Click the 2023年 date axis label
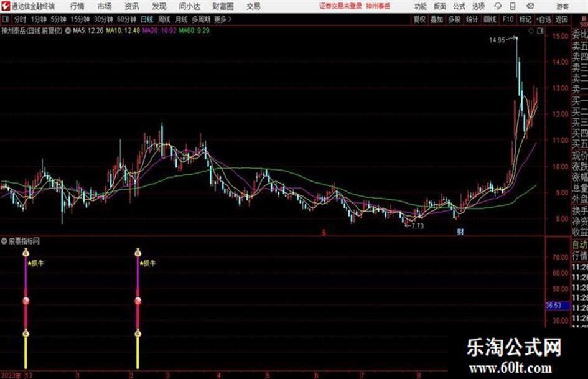The height and width of the screenshot is (379, 588). tap(11, 375)
